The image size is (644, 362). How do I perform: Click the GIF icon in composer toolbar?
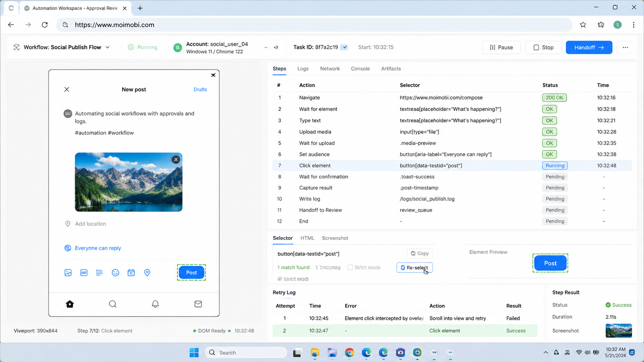pos(84,273)
